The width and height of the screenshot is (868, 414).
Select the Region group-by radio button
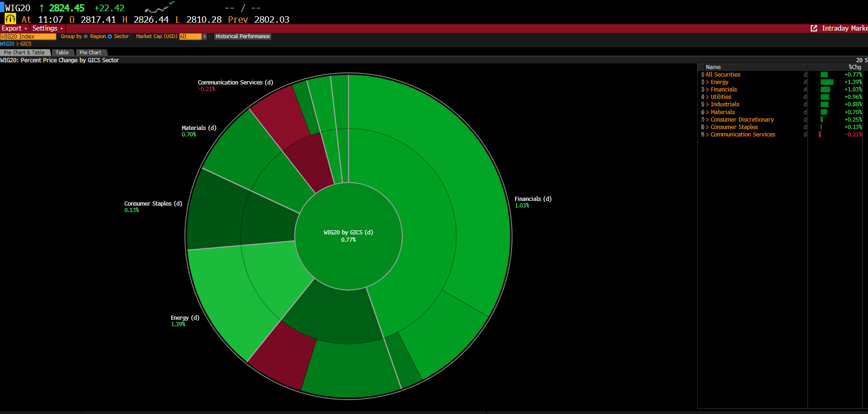point(85,36)
